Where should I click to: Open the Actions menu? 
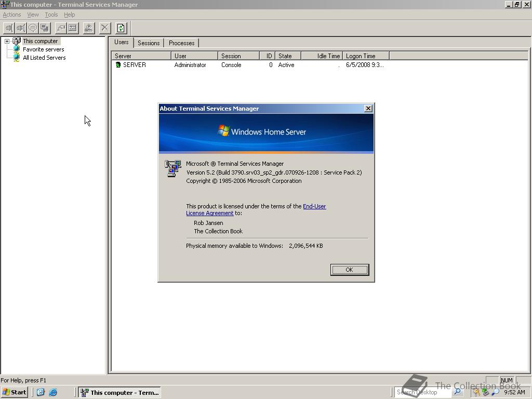(12, 15)
